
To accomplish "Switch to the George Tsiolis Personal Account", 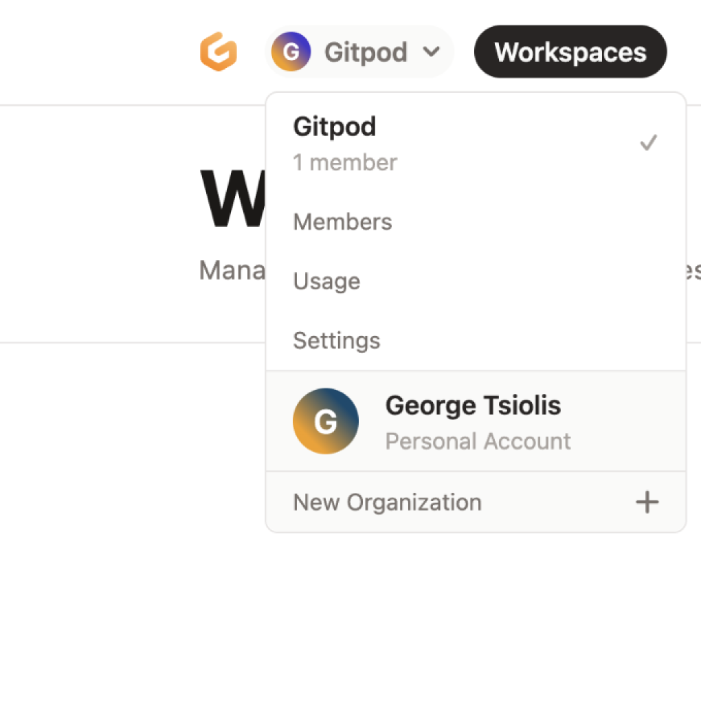I will 473,421.
